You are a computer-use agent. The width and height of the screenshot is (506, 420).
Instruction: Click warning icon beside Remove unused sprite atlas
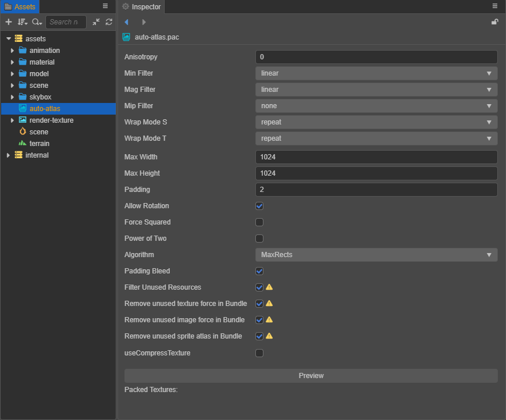click(x=269, y=336)
